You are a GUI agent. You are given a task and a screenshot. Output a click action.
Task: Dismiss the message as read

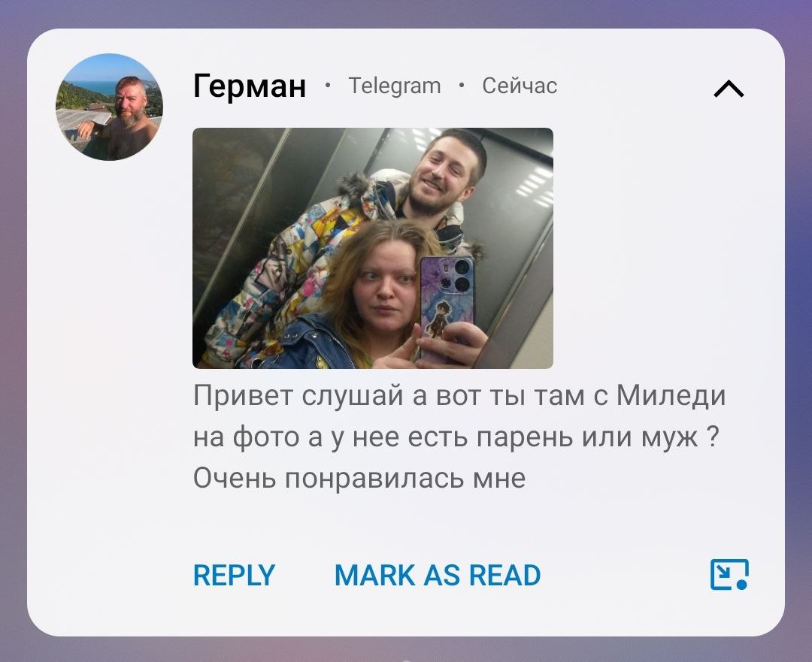pos(438,575)
